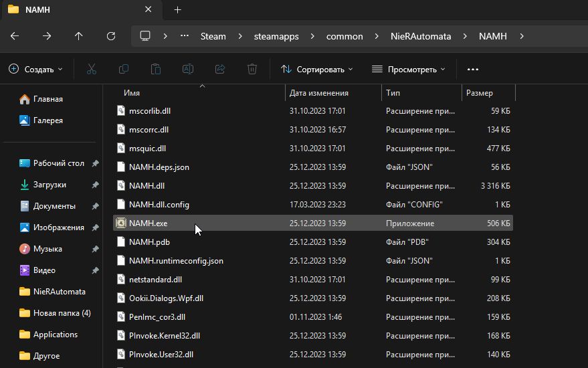Click the pin icon beside Рабочий стол
The width and height of the screenshot is (588, 368).
point(95,163)
